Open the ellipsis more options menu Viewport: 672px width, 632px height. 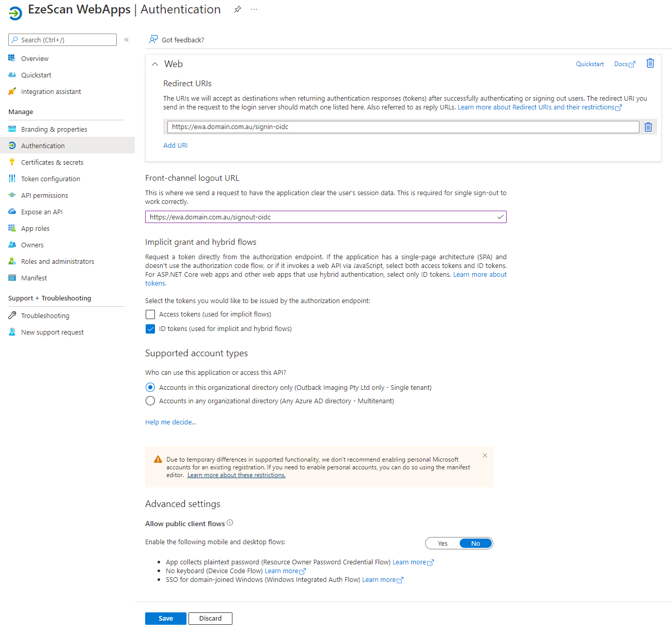(254, 10)
